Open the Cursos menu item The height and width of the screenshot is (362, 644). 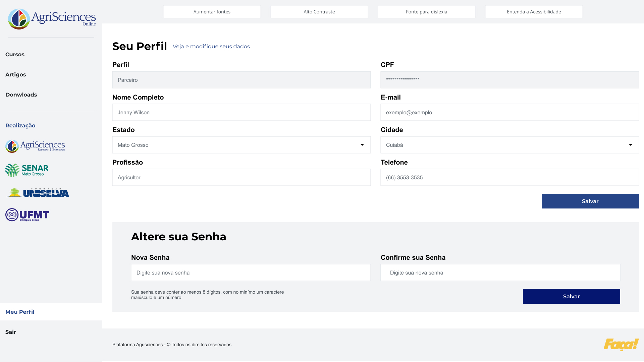(x=15, y=54)
